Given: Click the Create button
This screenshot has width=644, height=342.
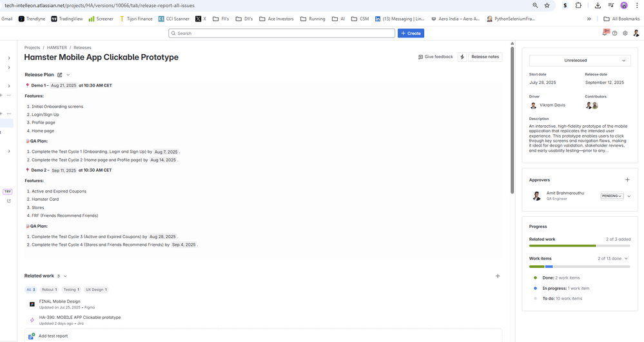Looking at the screenshot, I should click(411, 34).
